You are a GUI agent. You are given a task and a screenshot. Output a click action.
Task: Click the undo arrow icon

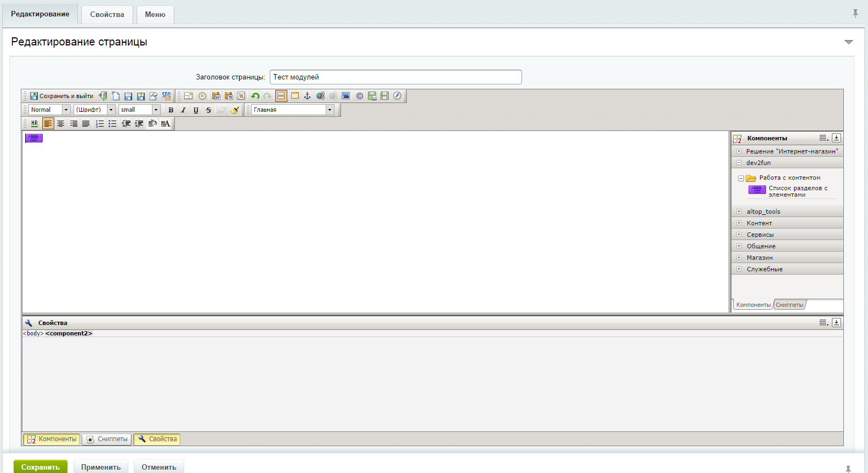click(x=255, y=96)
